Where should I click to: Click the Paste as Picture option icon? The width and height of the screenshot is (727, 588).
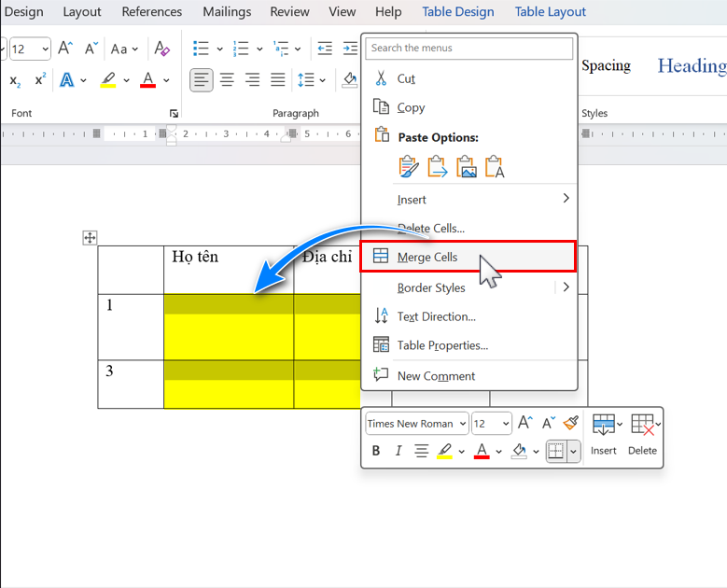coord(466,167)
